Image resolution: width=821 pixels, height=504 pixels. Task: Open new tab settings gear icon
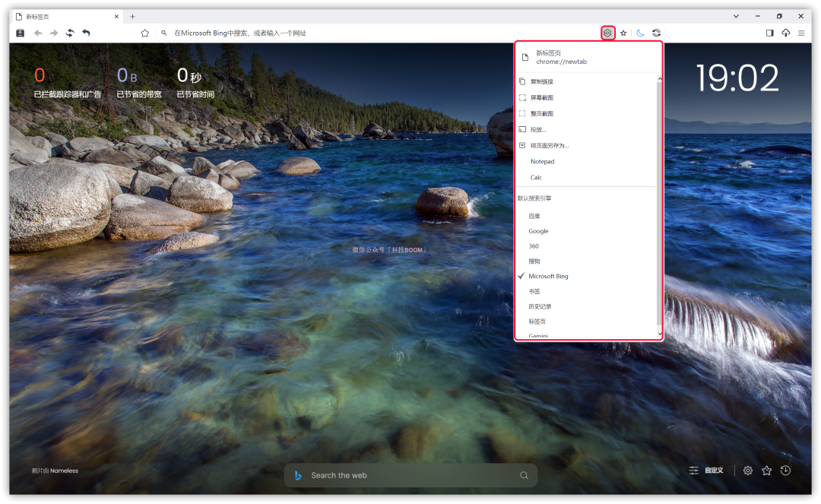tap(748, 471)
